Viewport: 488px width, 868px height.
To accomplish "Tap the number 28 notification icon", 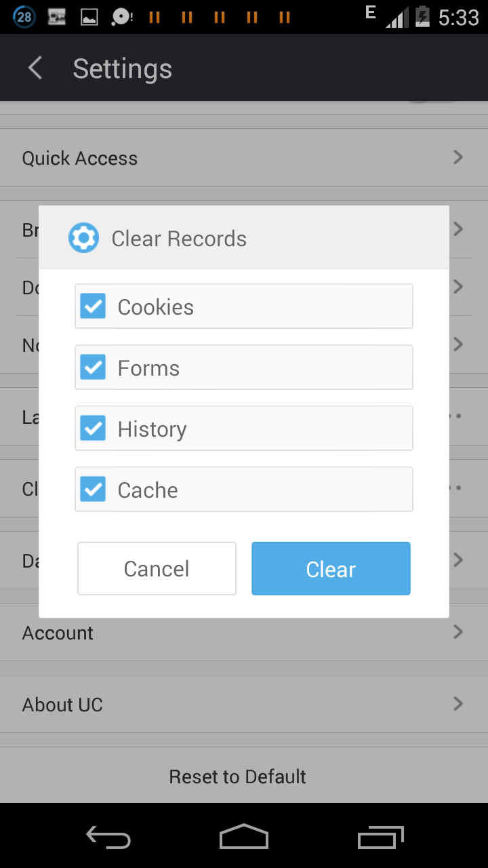I will click(24, 17).
